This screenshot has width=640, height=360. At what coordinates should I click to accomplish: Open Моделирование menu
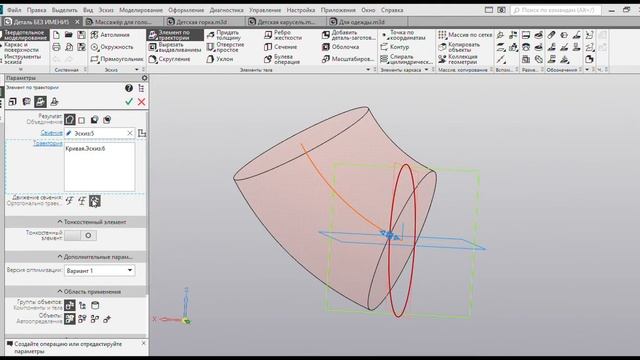point(141,10)
